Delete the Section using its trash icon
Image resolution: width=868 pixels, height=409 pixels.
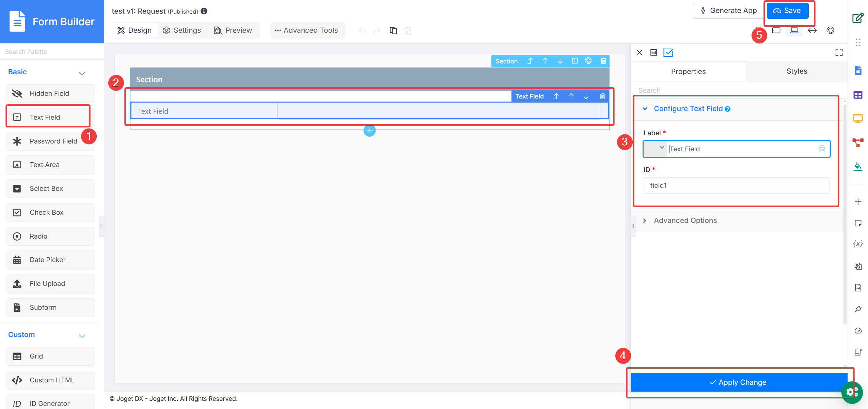point(603,61)
